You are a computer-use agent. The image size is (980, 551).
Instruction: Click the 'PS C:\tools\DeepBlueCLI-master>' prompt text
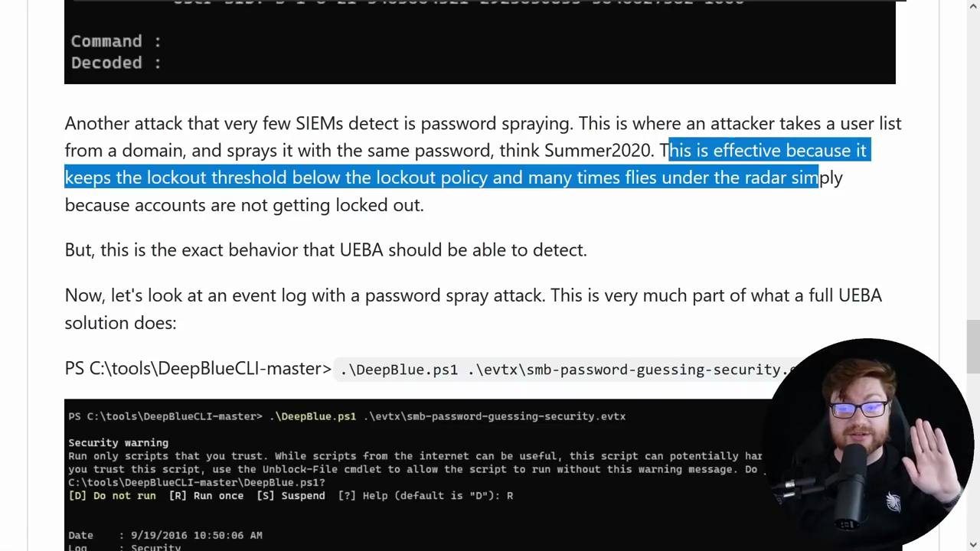(198, 369)
